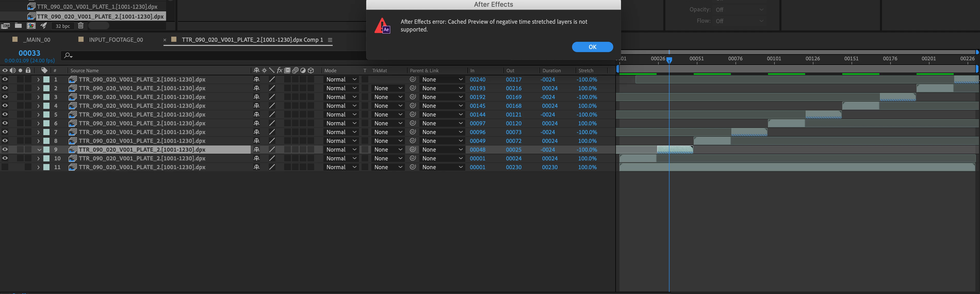980x294 pixels.
Task: Click the Project Settings rocket icon
Action: pos(44,26)
